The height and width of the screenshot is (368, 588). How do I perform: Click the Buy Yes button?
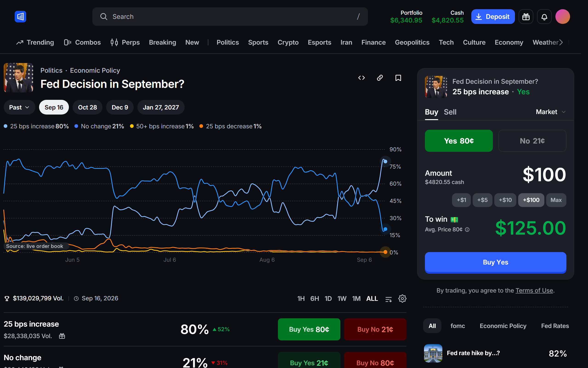tap(495, 262)
